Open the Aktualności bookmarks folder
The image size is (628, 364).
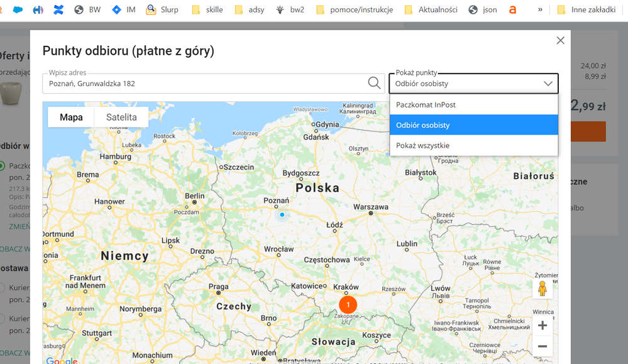pos(431,9)
